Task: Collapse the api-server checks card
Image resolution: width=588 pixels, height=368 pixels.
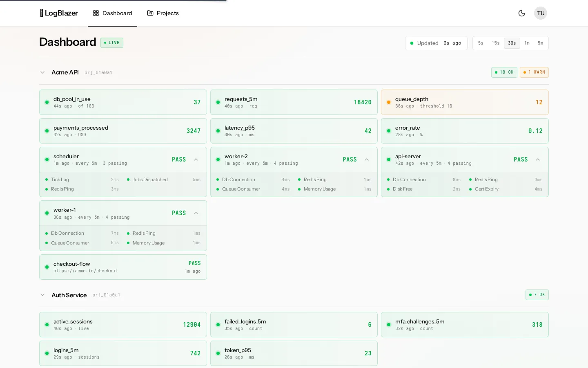Action: pyautogui.click(x=538, y=159)
